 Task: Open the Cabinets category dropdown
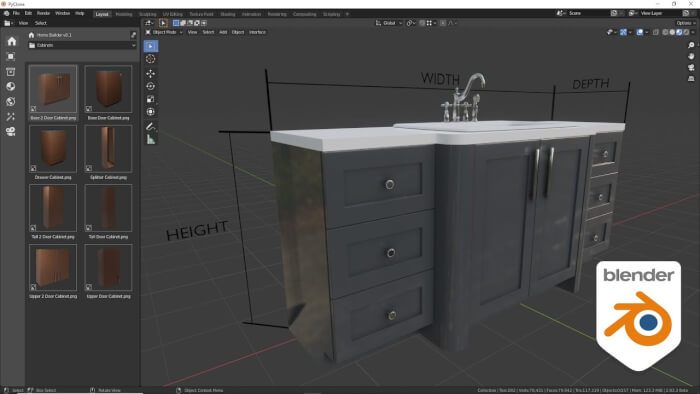click(82, 45)
